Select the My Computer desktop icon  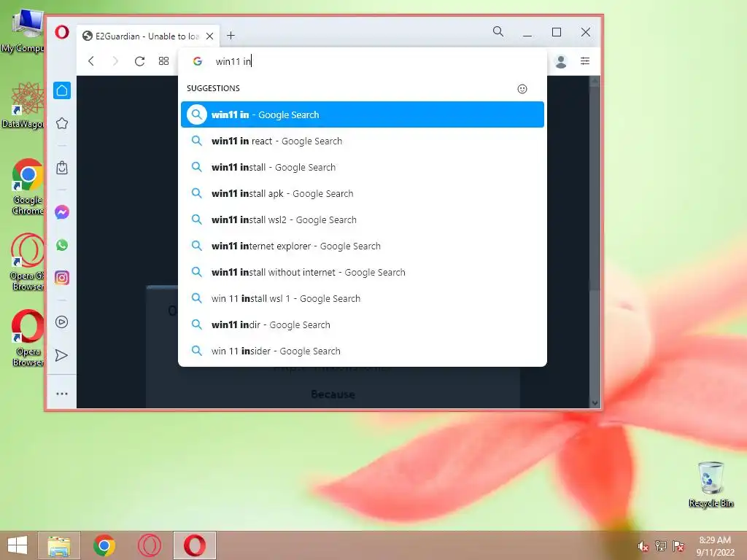(24, 32)
